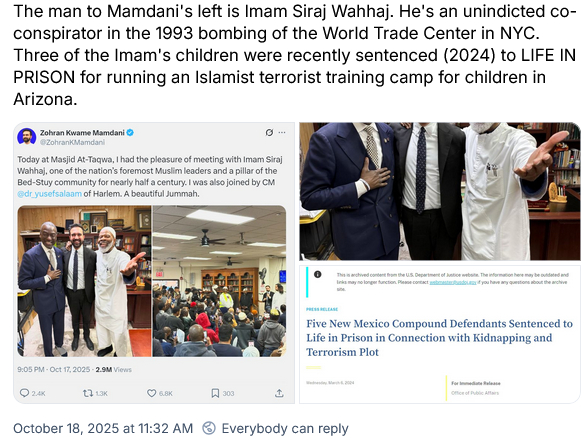This screenshot has width=585, height=448.
Task: Open the crowded mosque room photo
Action: coord(219,281)
